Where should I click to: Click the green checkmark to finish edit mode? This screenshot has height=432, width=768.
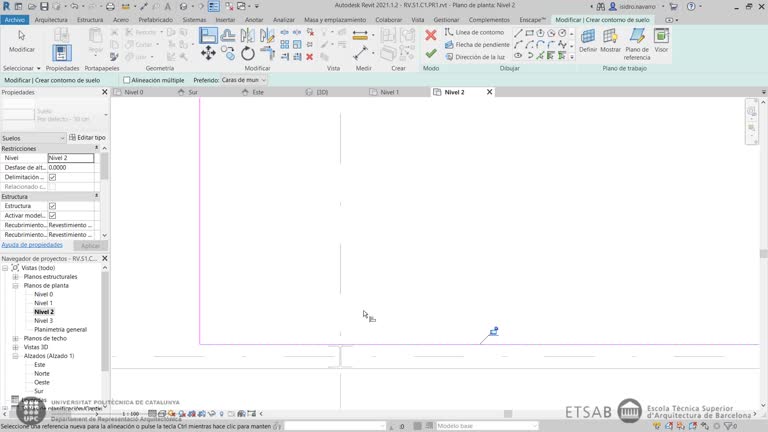(431, 53)
